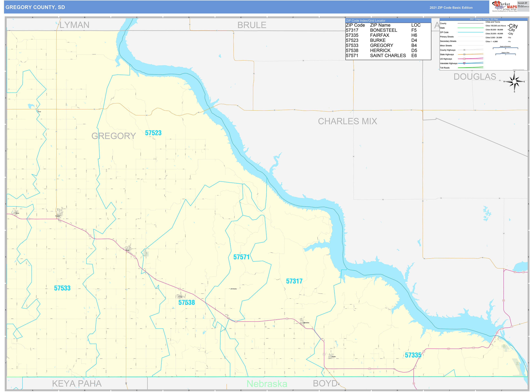The image size is (532, 392).
Task: Toggle the Secondary Streets legend entry
Action: click(x=448, y=41)
